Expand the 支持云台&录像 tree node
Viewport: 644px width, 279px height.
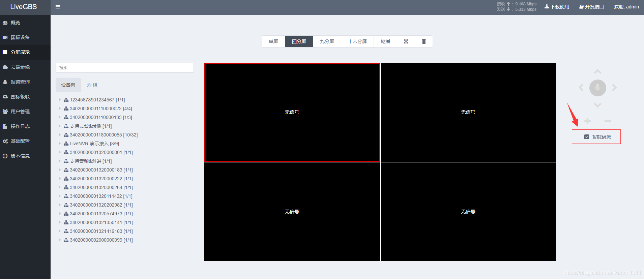60,126
